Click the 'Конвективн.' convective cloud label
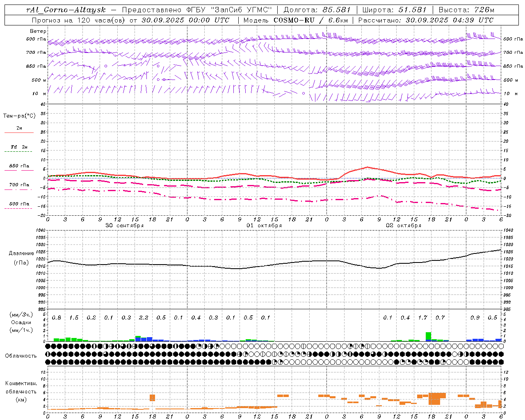This screenshot has width=525, height=420. pyautogui.click(x=21, y=383)
